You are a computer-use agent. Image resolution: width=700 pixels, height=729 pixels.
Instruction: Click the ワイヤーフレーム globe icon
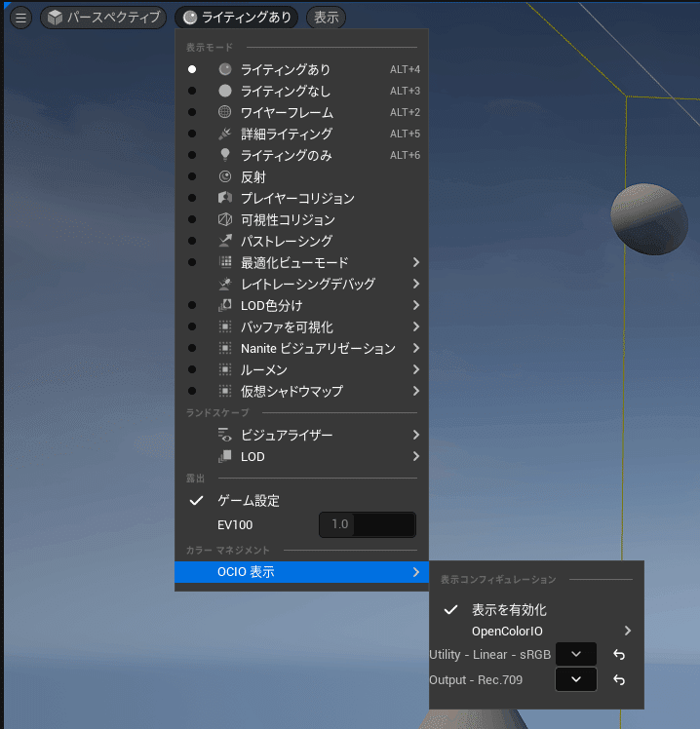coord(225,112)
